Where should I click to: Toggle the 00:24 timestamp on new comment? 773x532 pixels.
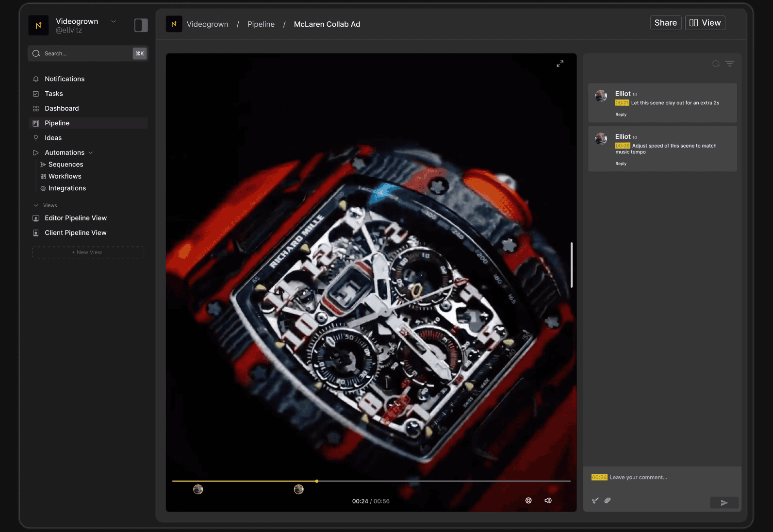tap(599, 478)
